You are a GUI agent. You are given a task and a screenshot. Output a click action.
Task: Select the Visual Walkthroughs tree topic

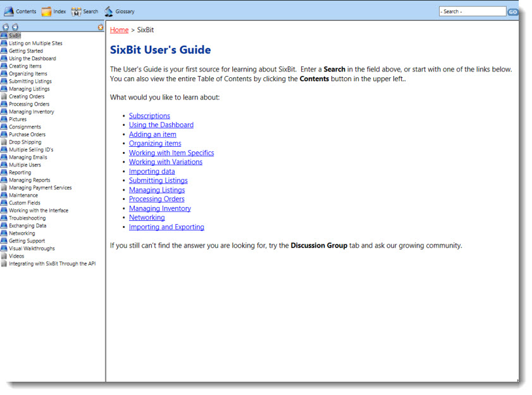pos(32,249)
